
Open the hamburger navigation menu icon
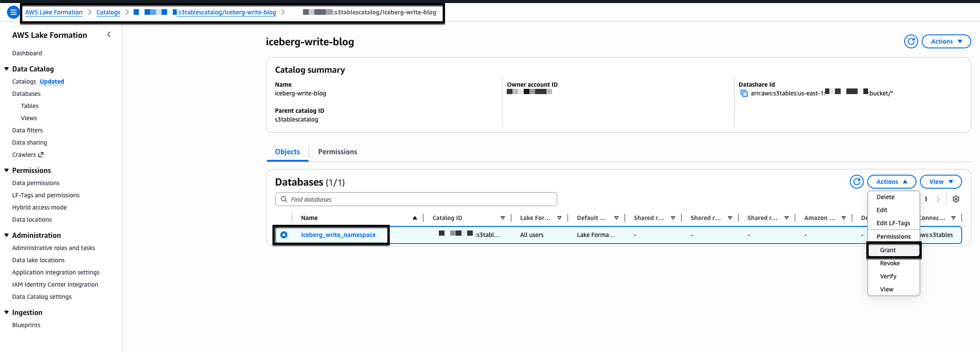13,12
